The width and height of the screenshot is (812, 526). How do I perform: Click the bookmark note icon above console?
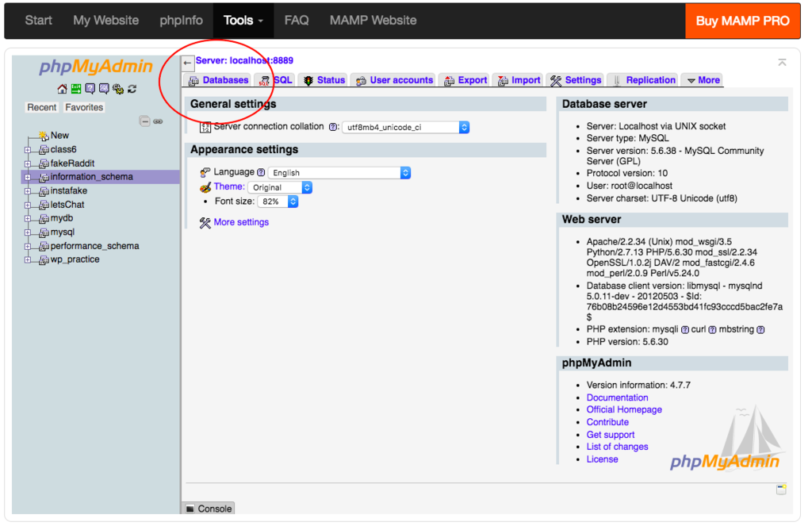click(x=781, y=490)
